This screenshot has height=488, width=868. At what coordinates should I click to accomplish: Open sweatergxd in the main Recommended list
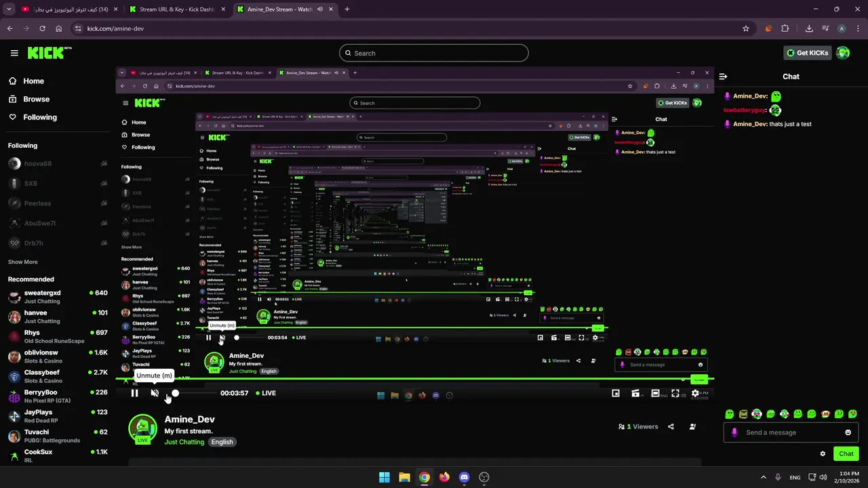pyautogui.click(x=58, y=296)
